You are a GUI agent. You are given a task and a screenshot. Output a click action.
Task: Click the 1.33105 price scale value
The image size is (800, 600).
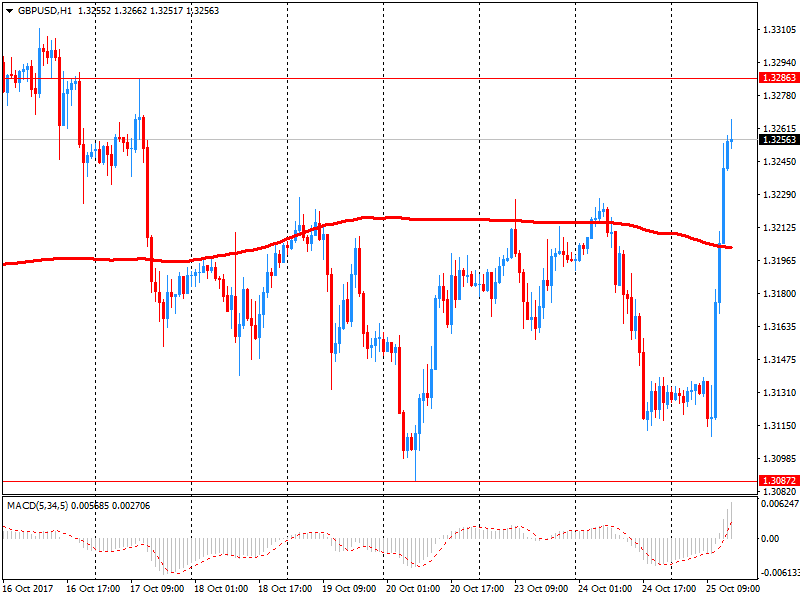point(779,30)
